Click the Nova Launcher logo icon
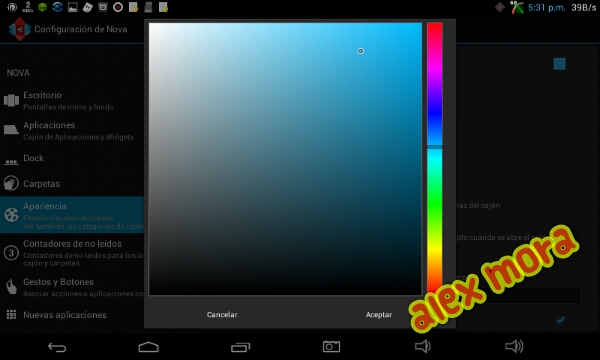 20,29
